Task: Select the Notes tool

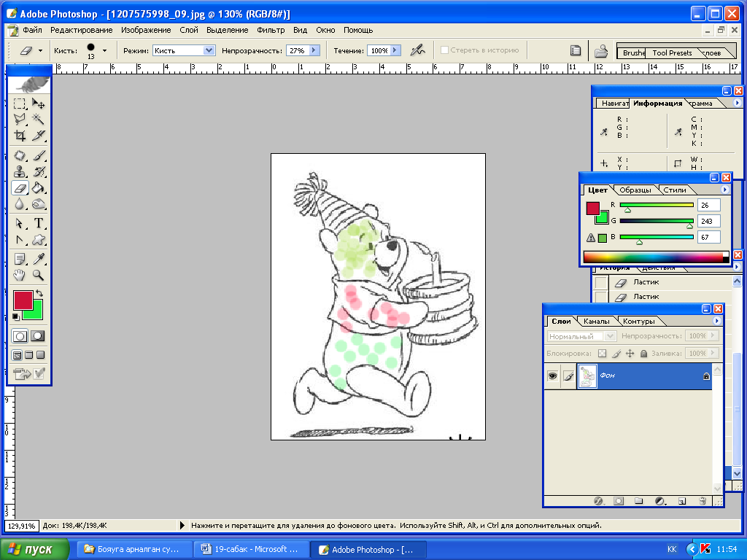Action: pos(20,259)
